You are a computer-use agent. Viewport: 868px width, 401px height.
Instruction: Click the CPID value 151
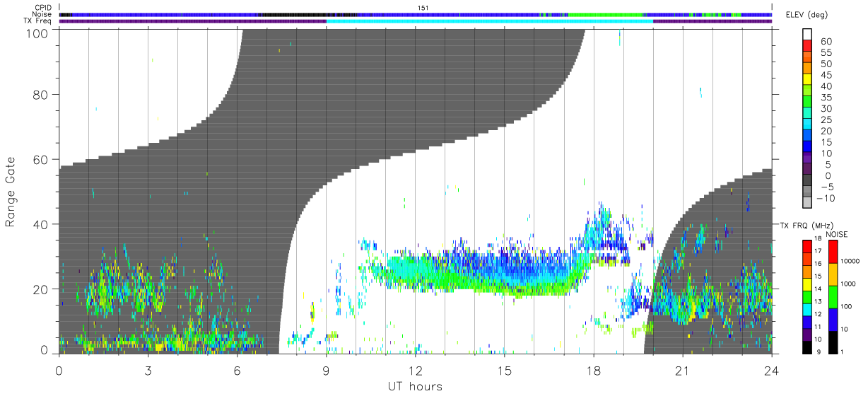423,8
